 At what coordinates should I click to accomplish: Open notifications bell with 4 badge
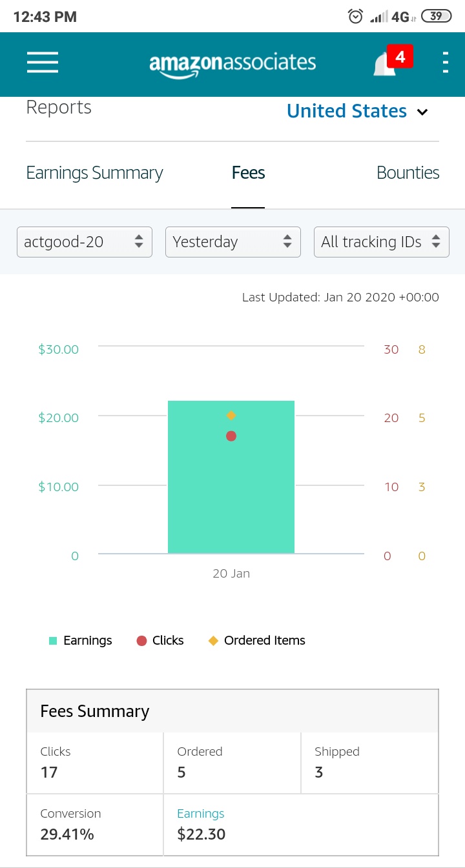(x=393, y=61)
